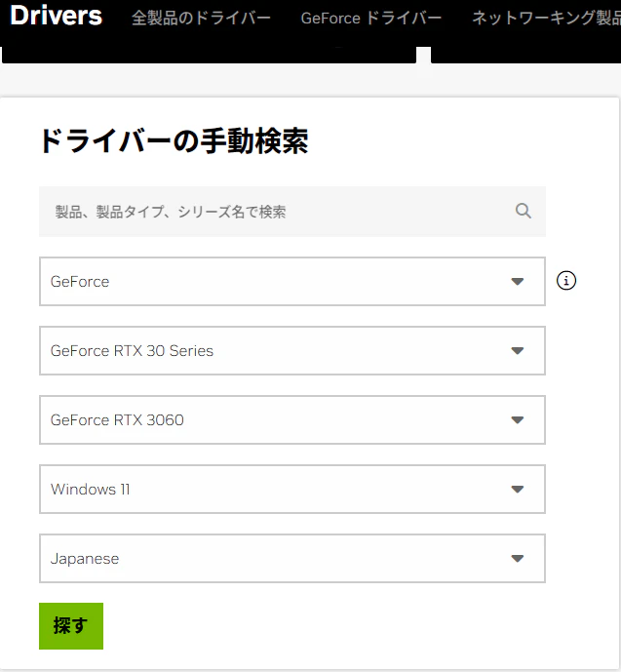Open the 全製品のドライバー menu item

coord(201,18)
